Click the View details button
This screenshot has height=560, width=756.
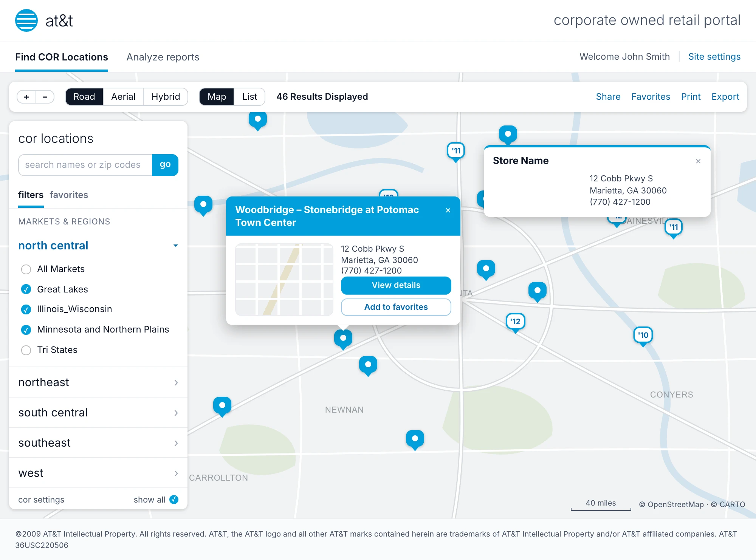396,285
